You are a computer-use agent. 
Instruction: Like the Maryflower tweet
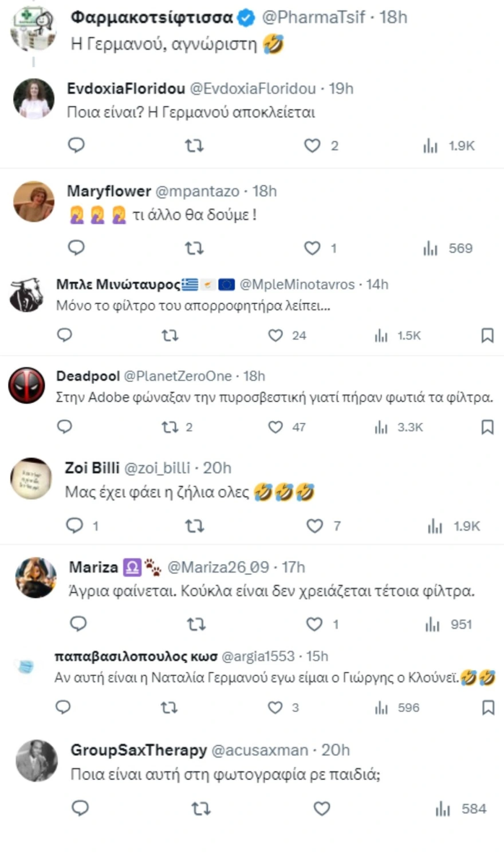click(x=312, y=248)
